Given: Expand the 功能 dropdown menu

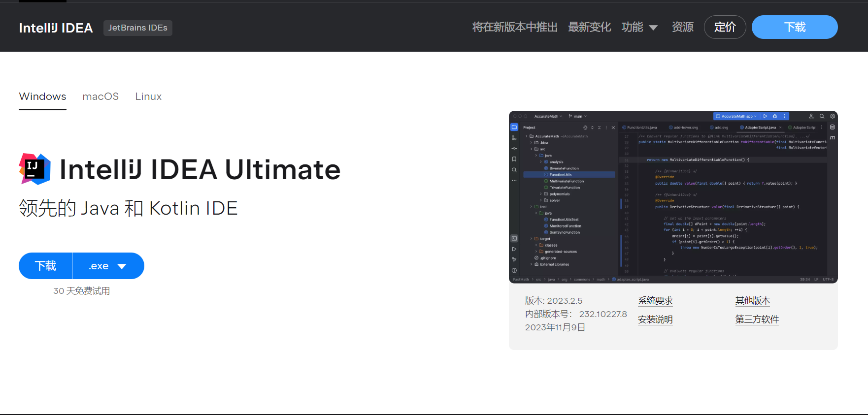Looking at the screenshot, I should (639, 27).
